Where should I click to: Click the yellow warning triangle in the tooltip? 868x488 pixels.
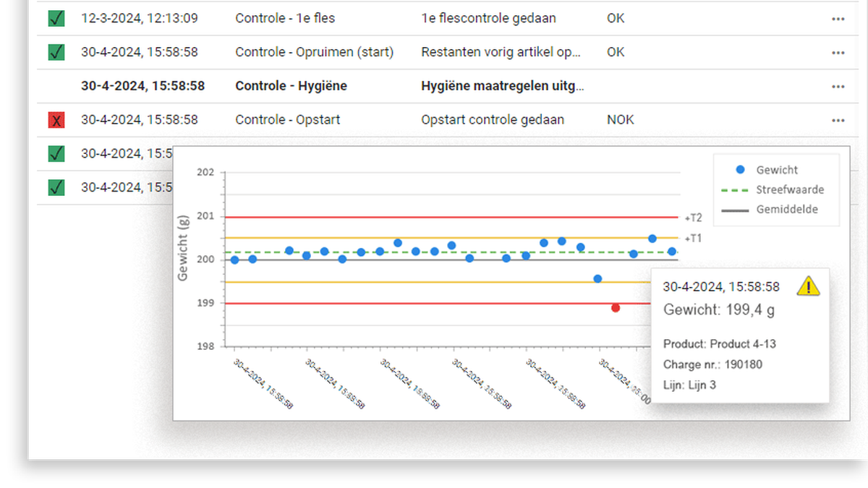tap(808, 286)
